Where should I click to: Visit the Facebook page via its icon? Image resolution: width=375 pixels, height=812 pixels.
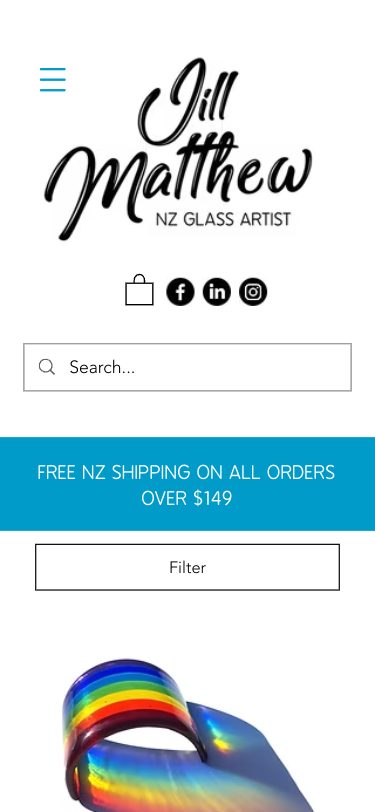pyautogui.click(x=180, y=292)
